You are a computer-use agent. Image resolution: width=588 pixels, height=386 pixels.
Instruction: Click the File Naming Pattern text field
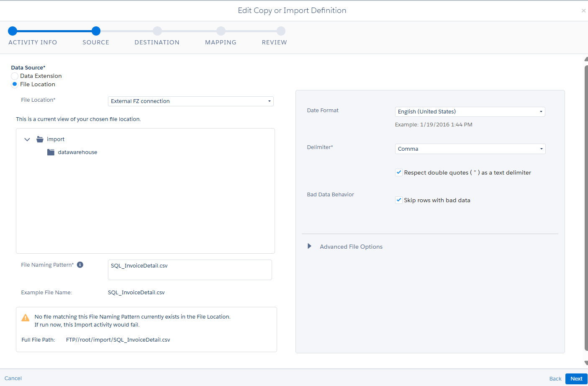tap(190, 270)
